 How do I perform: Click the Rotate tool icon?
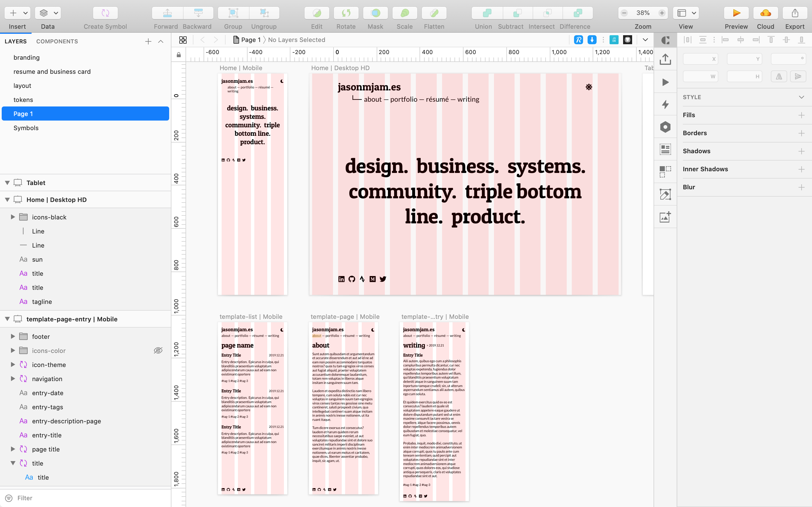point(346,13)
